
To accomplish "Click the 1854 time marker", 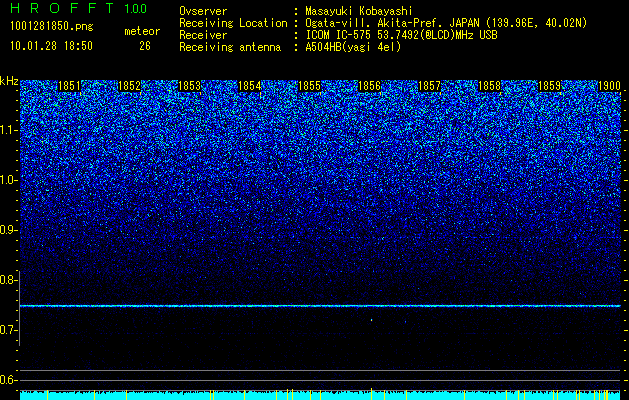I will tap(250, 86).
